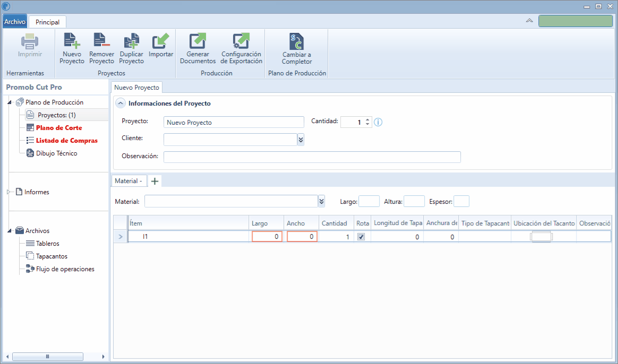Open Dibujo Técnico in sidebar
The image size is (618, 364).
pos(56,153)
